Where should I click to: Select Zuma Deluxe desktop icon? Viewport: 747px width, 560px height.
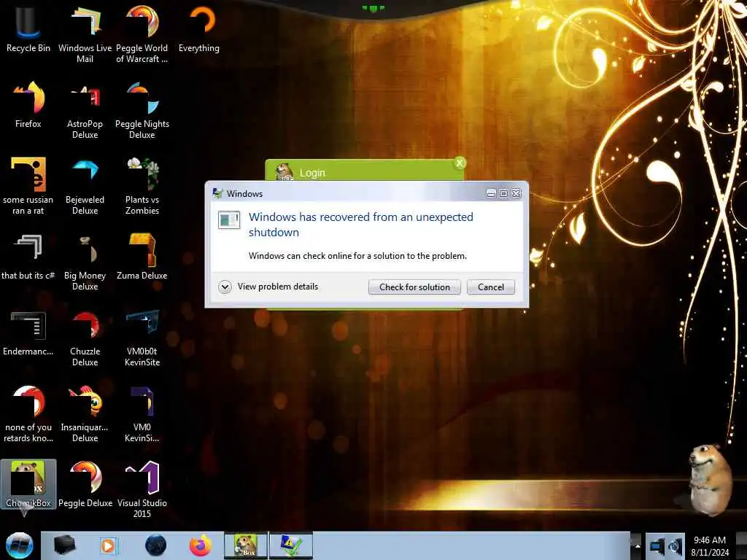142,256
